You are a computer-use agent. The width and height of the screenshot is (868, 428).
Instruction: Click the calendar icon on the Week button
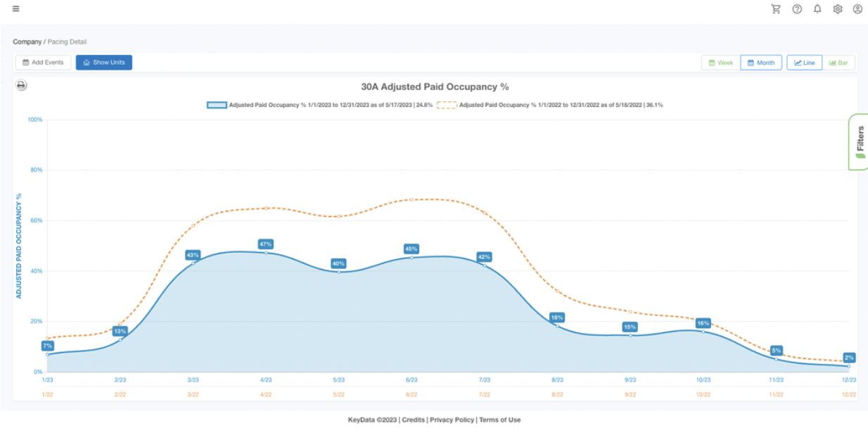710,62
